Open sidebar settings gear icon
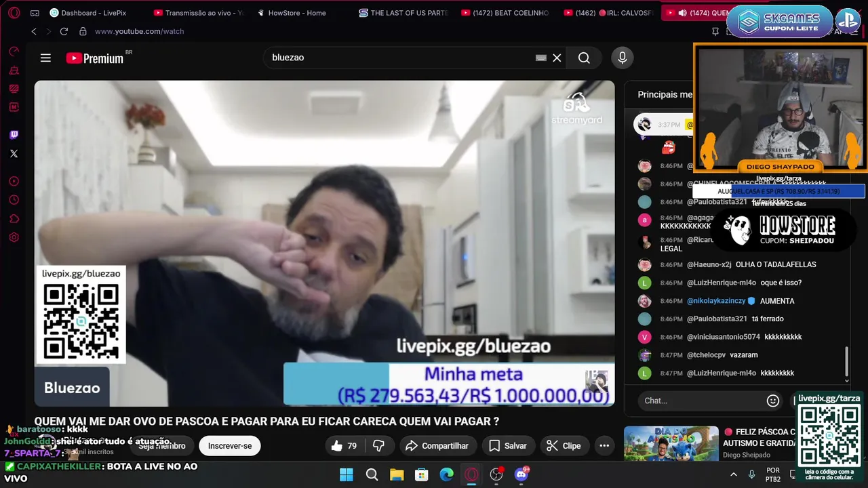This screenshot has width=868, height=488. click(x=14, y=237)
